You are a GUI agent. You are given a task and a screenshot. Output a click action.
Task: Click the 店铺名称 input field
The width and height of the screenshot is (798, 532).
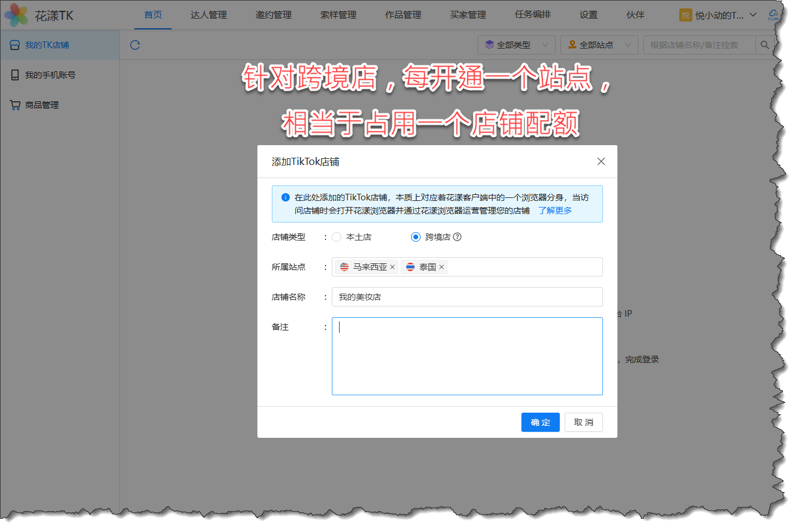pyautogui.click(x=467, y=297)
